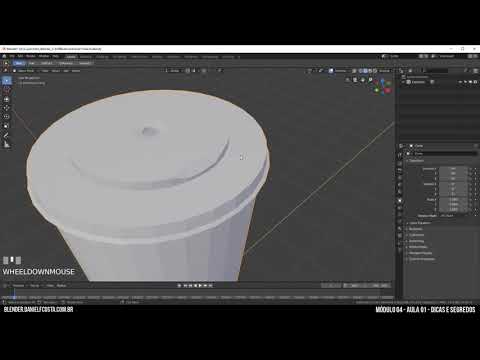Viewport: 480px width, 360px height.
Task: Select the Transform tool
Action: 7,126
